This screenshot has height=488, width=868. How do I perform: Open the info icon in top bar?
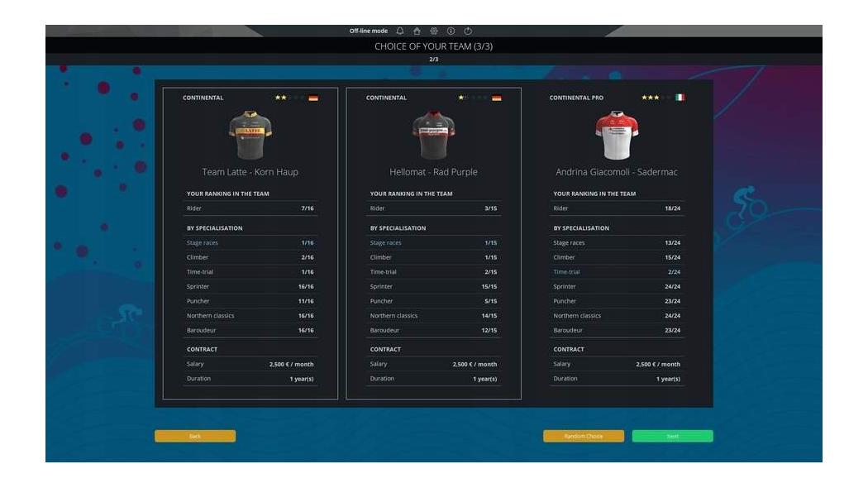(x=451, y=31)
